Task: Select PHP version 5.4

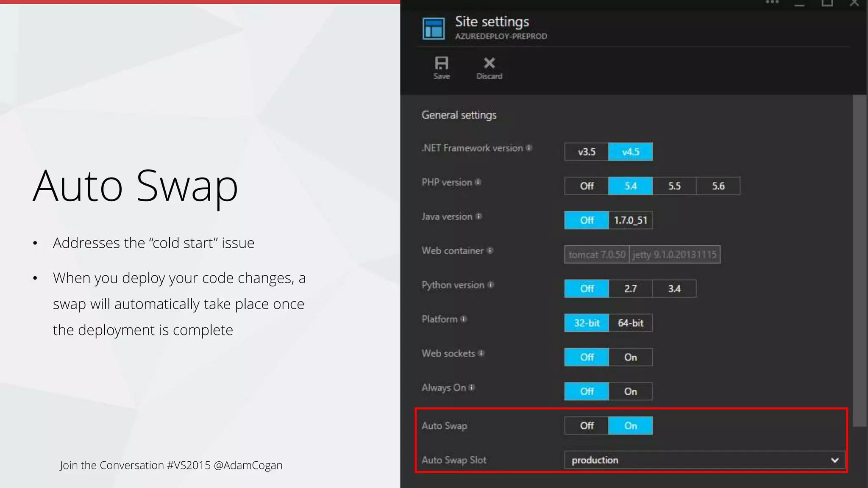Action: click(x=631, y=186)
